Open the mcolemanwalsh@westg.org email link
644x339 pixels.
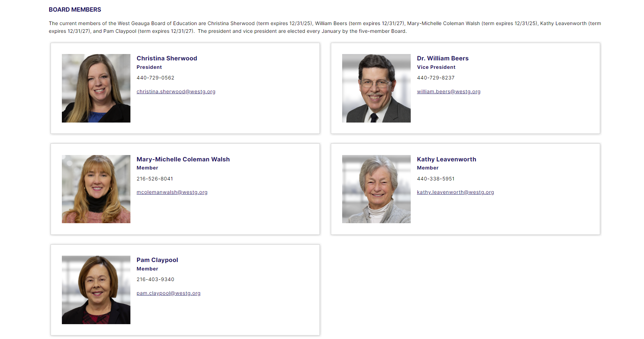172,192
